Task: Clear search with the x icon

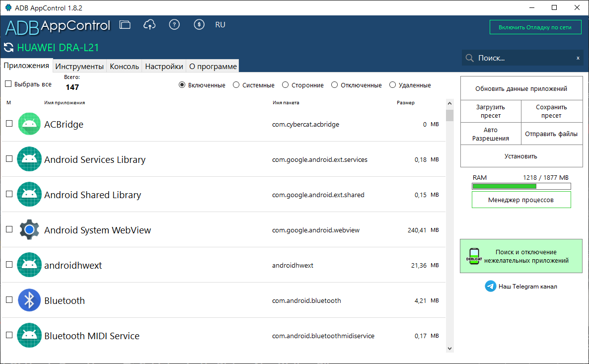Action: coord(578,58)
